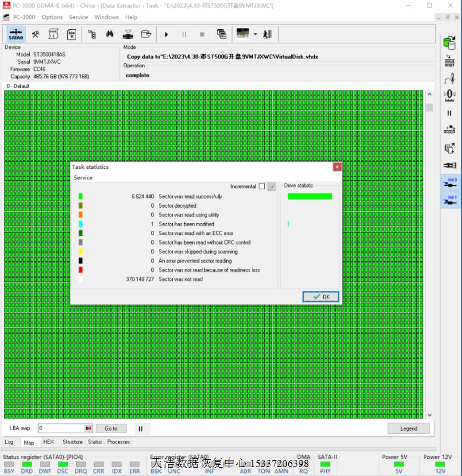
Task: Click the SATA0 port toolbar icon
Action: pos(16,35)
